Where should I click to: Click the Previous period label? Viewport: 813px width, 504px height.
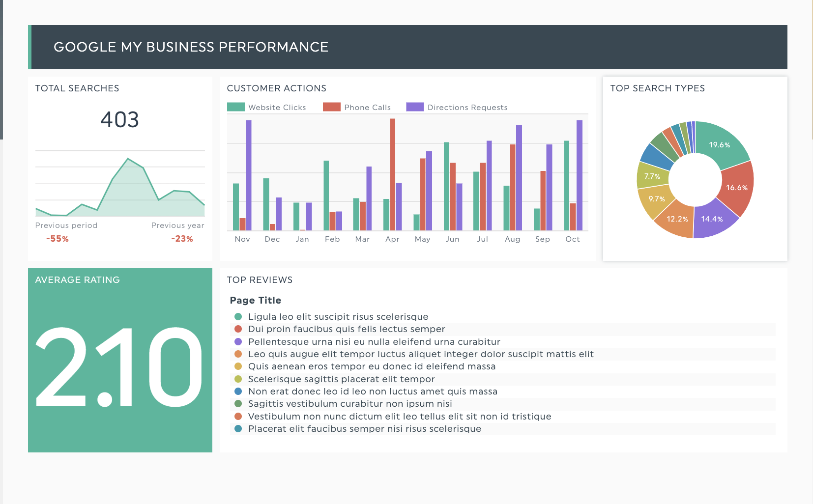tap(66, 225)
